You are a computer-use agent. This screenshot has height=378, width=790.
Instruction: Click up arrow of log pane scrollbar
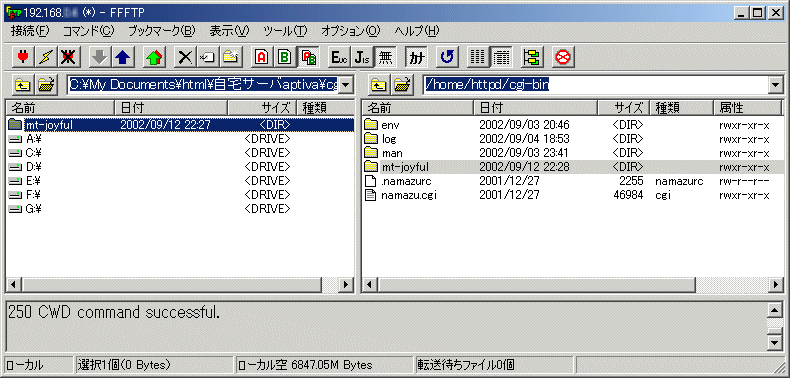(775, 309)
